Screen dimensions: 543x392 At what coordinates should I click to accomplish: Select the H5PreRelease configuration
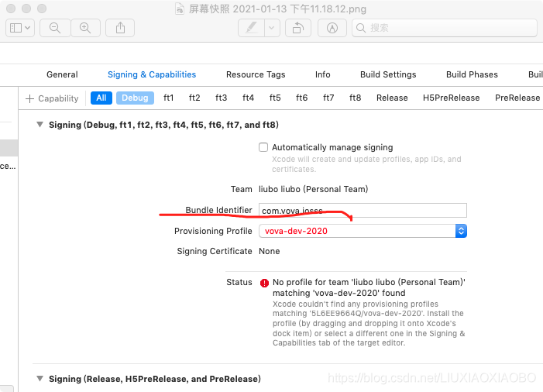pyautogui.click(x=452, y=98)
